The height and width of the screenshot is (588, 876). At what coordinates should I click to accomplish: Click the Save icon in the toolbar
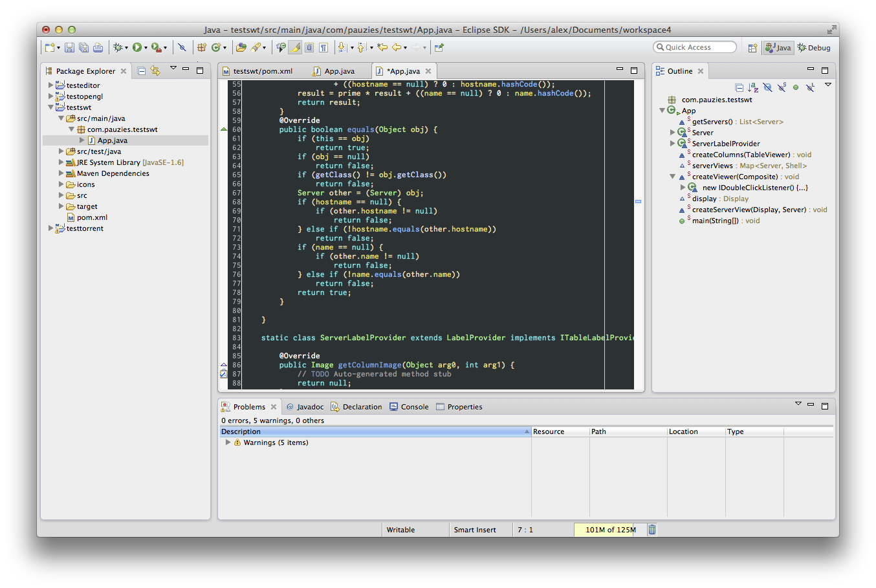tap(69, 48)
